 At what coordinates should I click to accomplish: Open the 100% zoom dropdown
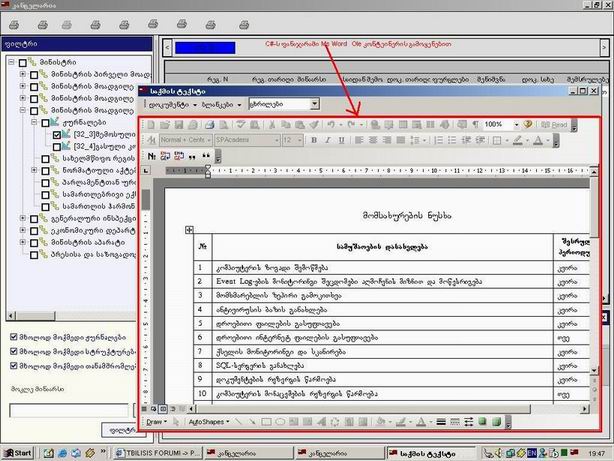[516, 125]
